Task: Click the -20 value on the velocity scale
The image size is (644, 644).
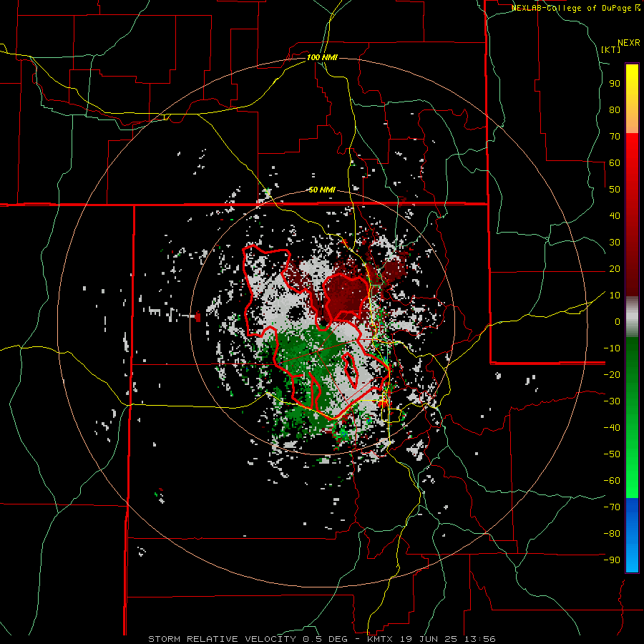Action: pyautogui.click(x=612, y=375)
